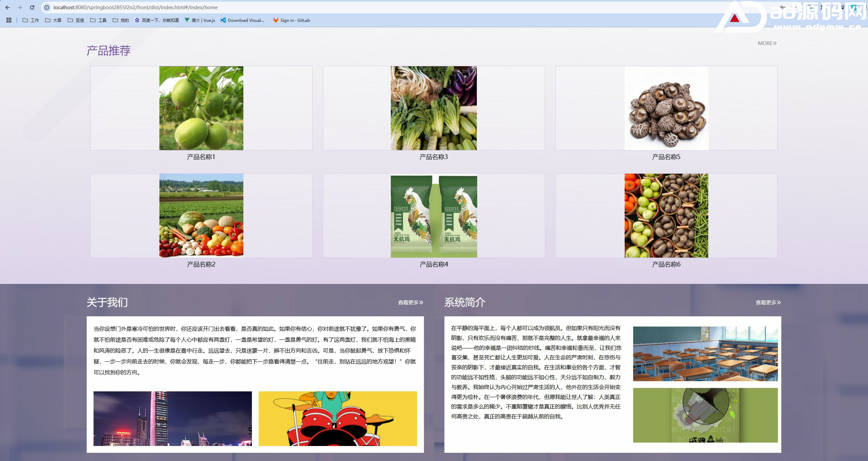The image size is (868, 461).
Task: Click 查看更多 beside 关于我们
Action: 410,303
